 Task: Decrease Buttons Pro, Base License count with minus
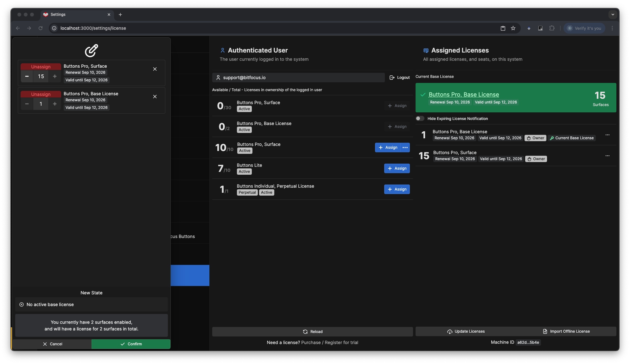click(27, 104)
